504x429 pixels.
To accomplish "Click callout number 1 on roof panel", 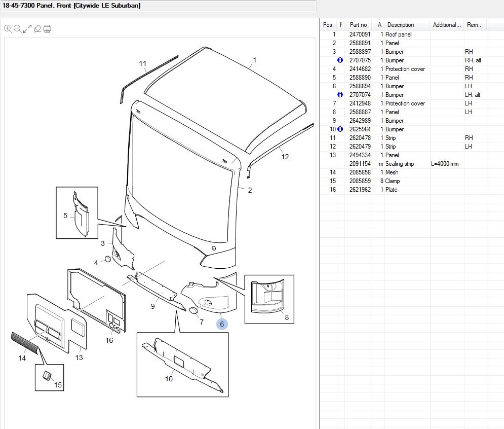I will pyautogui.click(x=255, y=60).
